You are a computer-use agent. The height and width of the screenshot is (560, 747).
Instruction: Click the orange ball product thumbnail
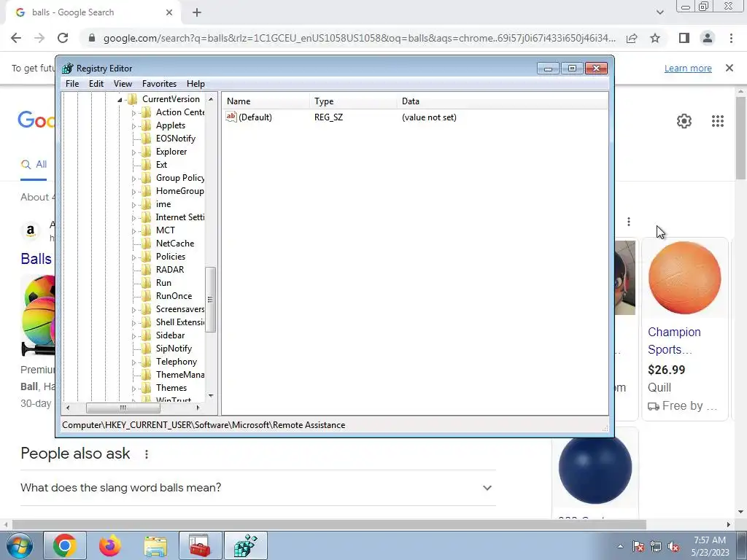tap(684, 278)
